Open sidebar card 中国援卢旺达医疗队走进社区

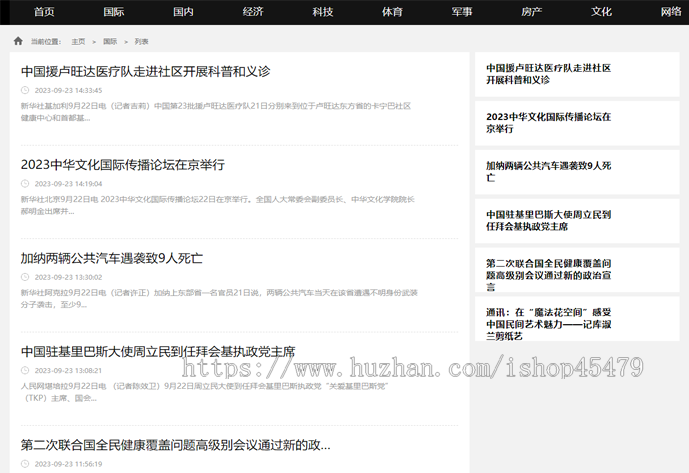[577, 74]
